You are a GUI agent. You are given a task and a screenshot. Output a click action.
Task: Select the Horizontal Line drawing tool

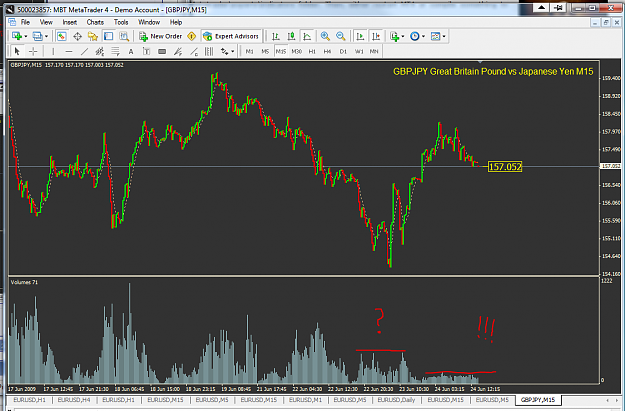click(x=69, y=51)
